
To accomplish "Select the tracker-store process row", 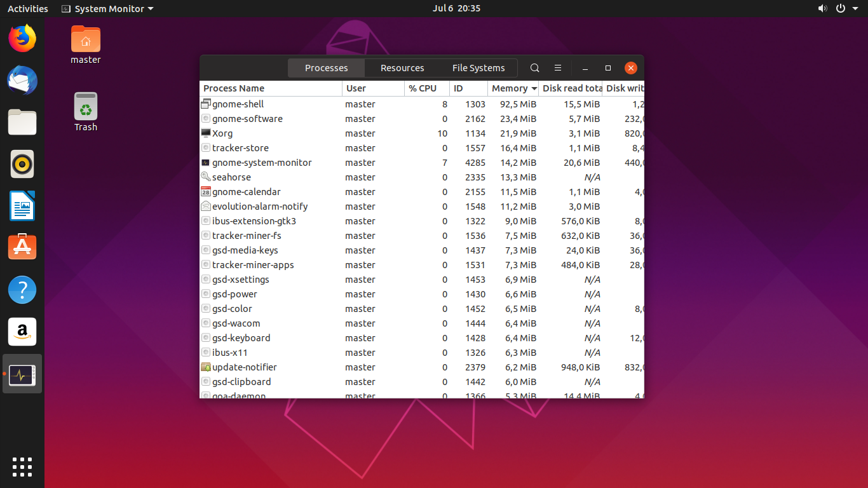I will (422, 148).
